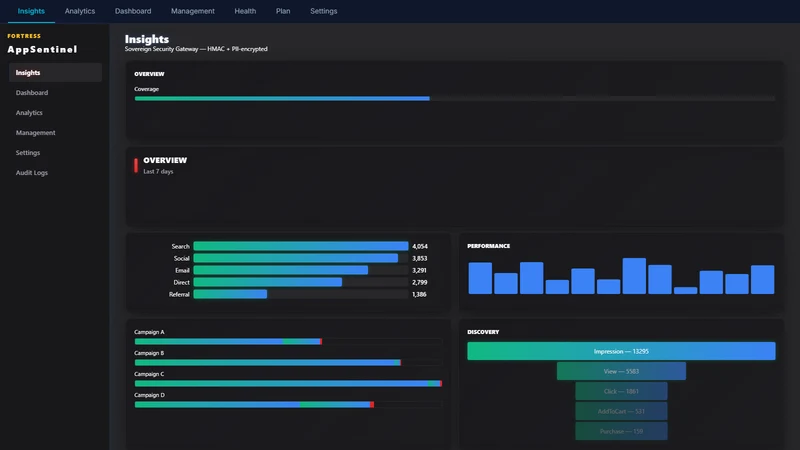Click the 4,054 Search value

coord(420,246)
